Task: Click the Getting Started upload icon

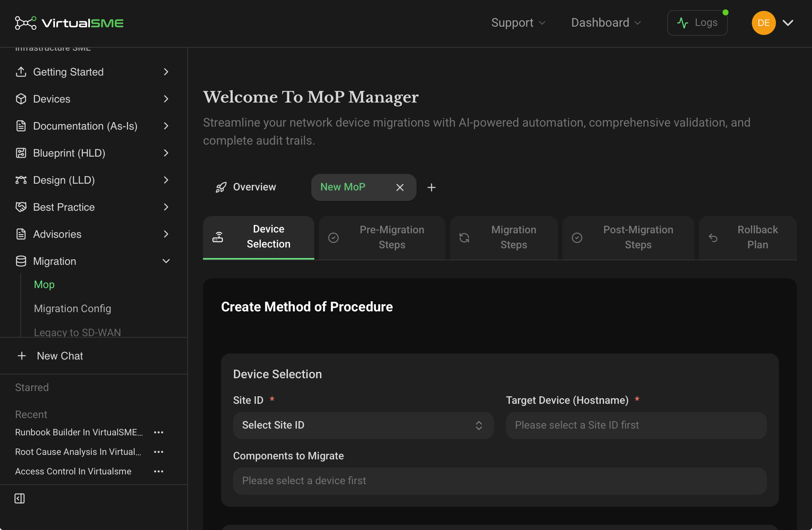Action: [21, 72]
